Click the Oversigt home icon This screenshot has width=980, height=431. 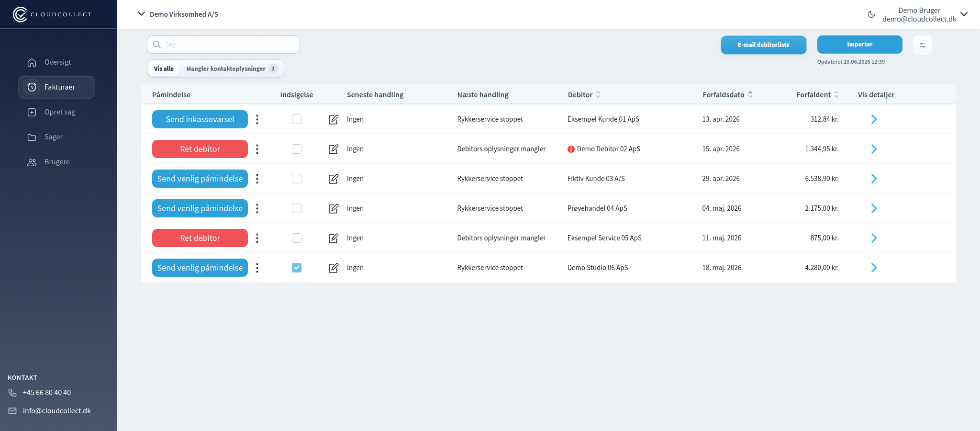tap(32, 62)
